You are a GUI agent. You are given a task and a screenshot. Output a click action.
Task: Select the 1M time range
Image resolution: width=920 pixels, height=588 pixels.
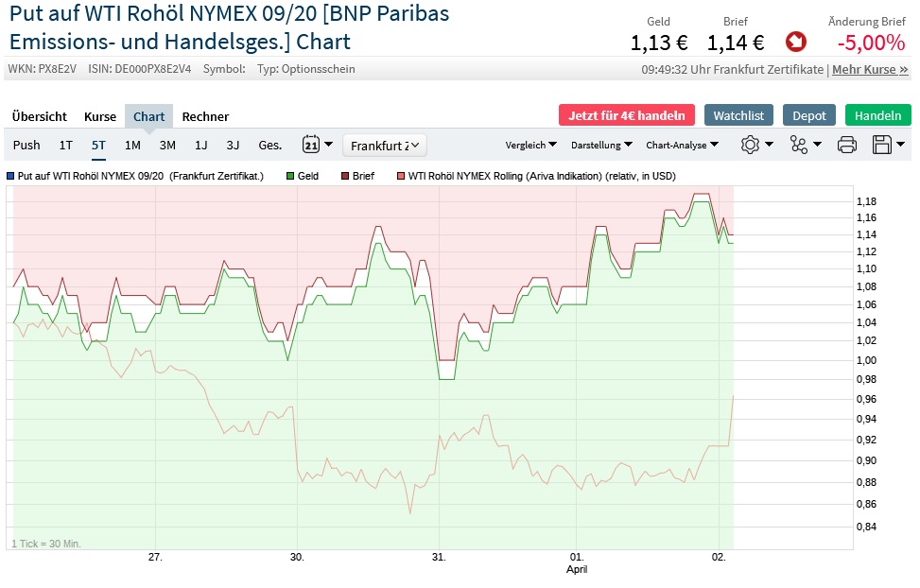coord(132,145)
